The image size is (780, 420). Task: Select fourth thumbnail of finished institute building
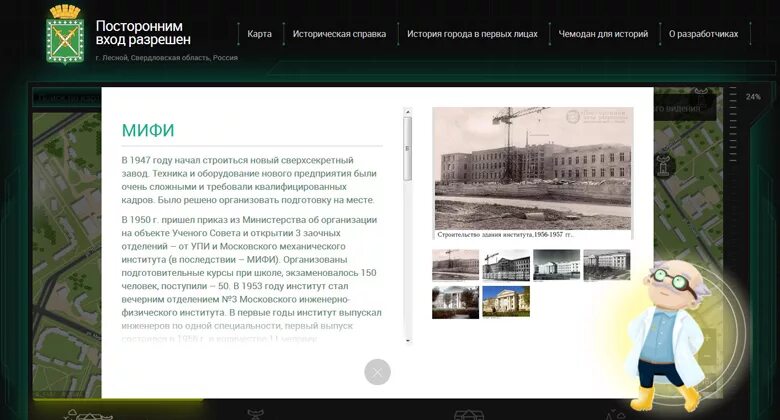tap(607, 265)
